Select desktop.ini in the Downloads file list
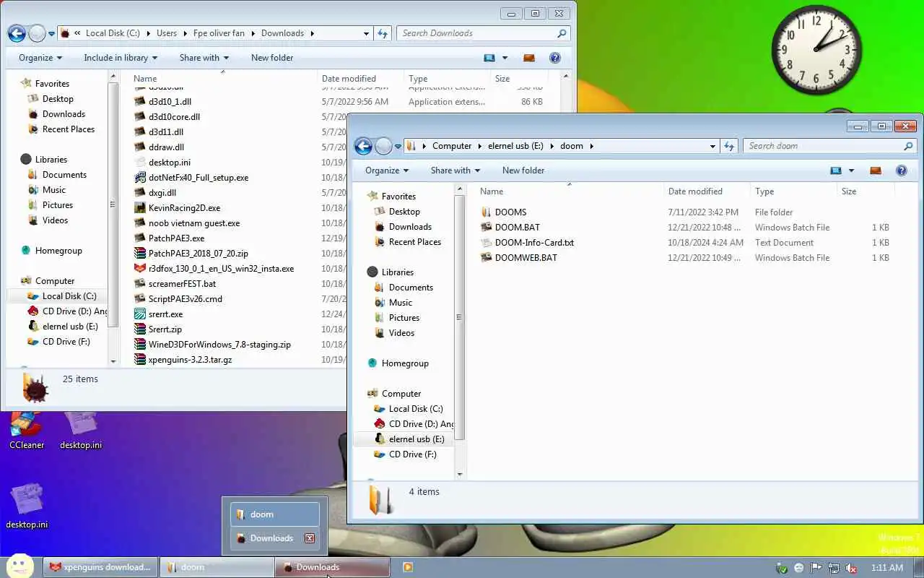The height and width of the screenshot is (578, 924). click(170, 163)
